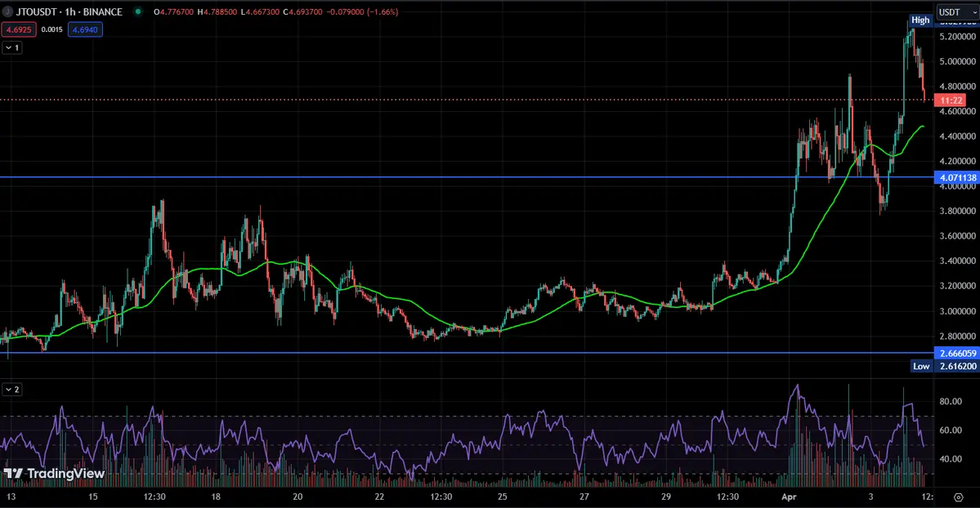The width and height of the screenshot is (980, 508).
Task: Click the Apr date label on time axis
Action: pyautogui.click(x=789, y=497)
